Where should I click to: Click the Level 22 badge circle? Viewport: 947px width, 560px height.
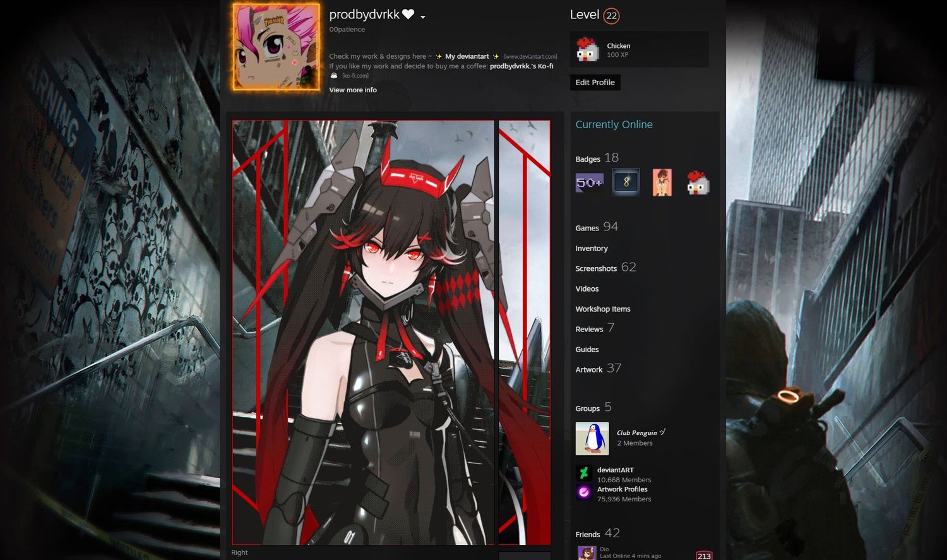pos(611,16)
